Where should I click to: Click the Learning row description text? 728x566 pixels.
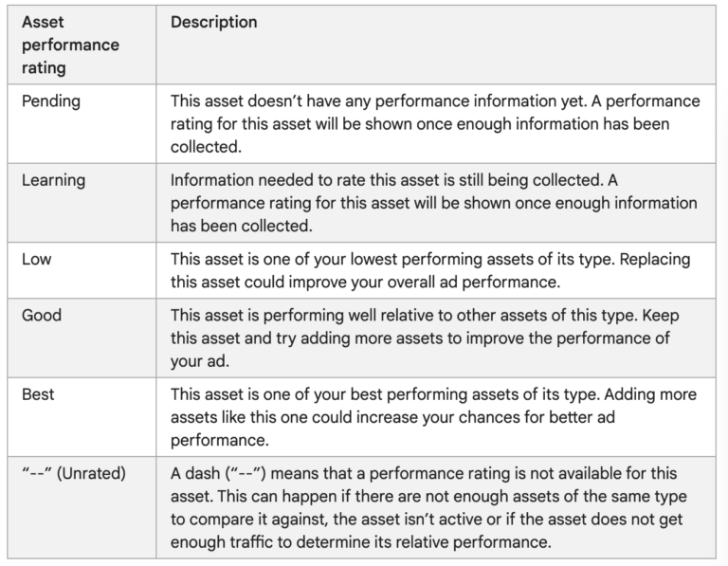tap(434, 202)
